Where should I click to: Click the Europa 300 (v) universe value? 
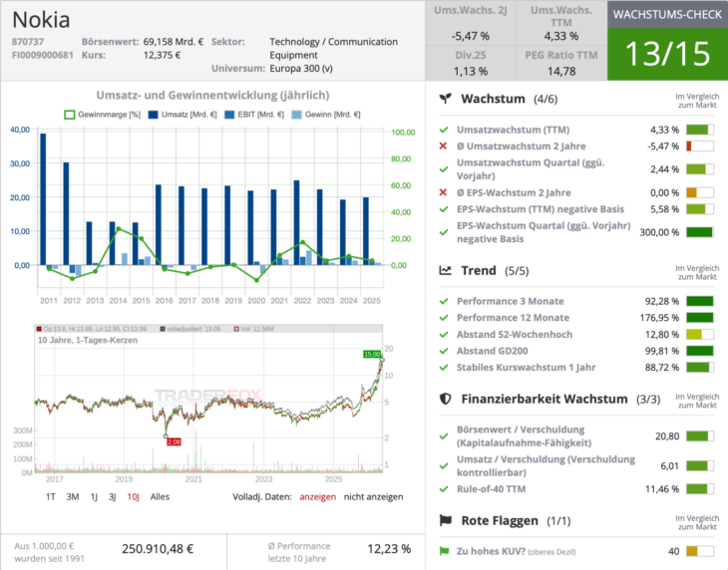click(301, 69)
